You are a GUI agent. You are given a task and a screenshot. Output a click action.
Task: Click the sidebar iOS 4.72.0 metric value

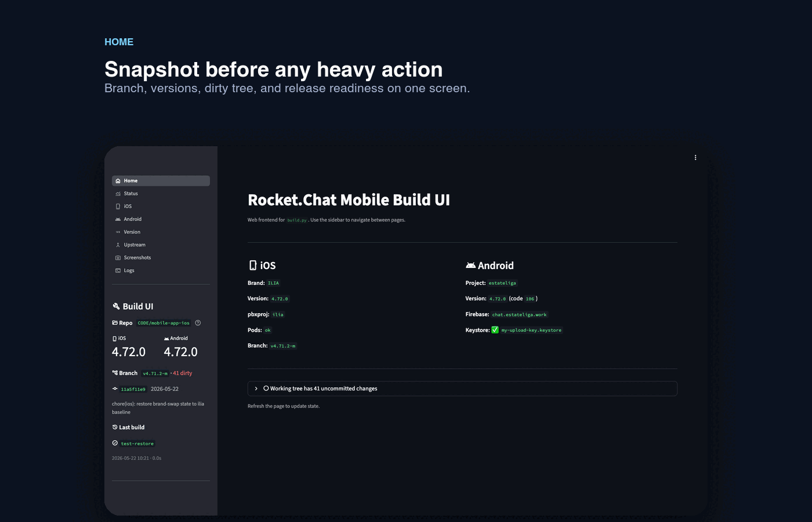tap(129, 352)
